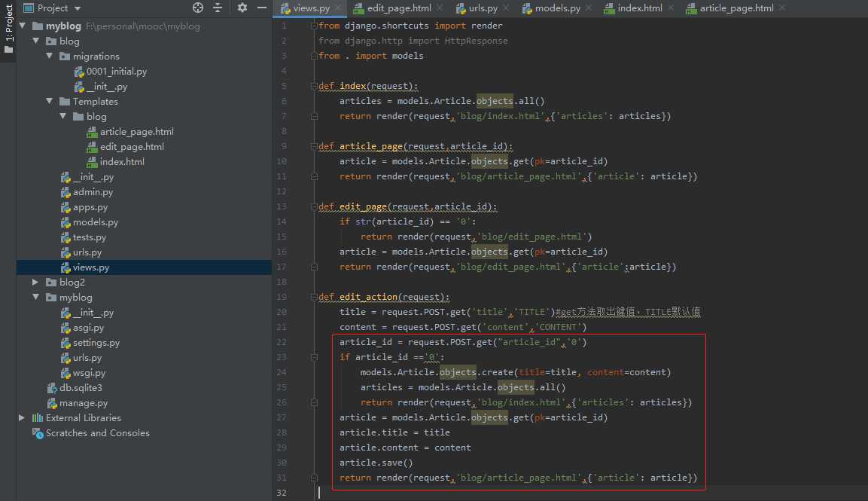Close the views.py tab
Viewport: 868px width, 501px height.
click(x=338, y=8)
